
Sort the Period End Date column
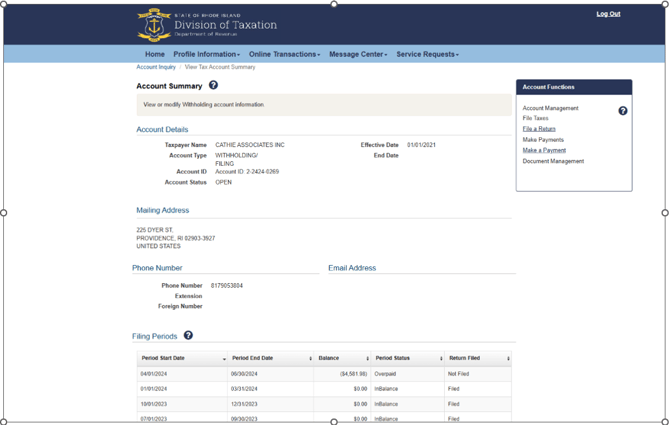(311, 359)
